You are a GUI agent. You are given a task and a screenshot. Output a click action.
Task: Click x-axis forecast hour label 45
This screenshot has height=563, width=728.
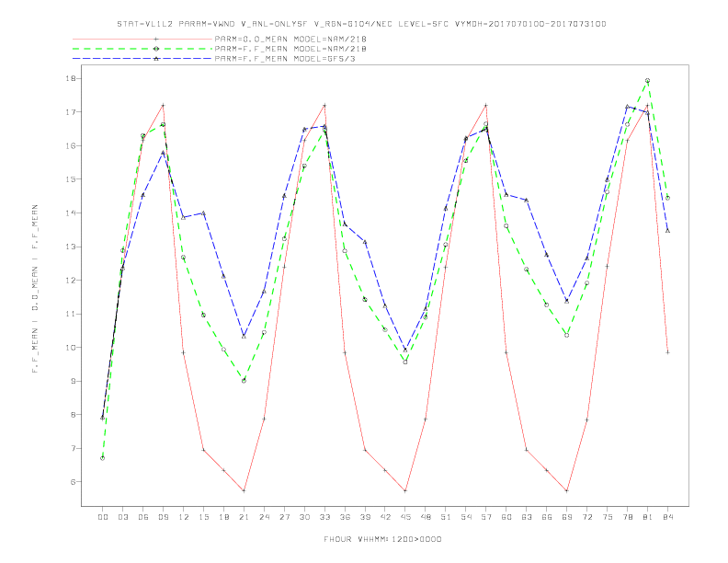[405, 517]
